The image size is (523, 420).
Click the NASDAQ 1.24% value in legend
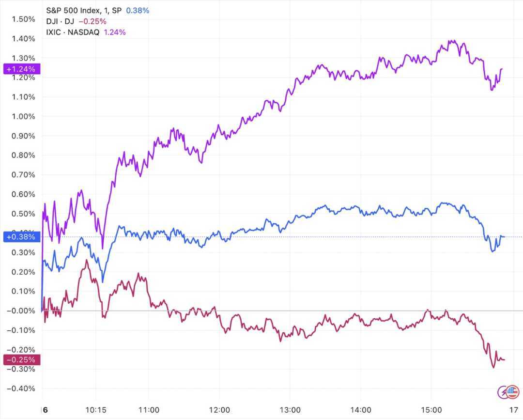[115, 32]
